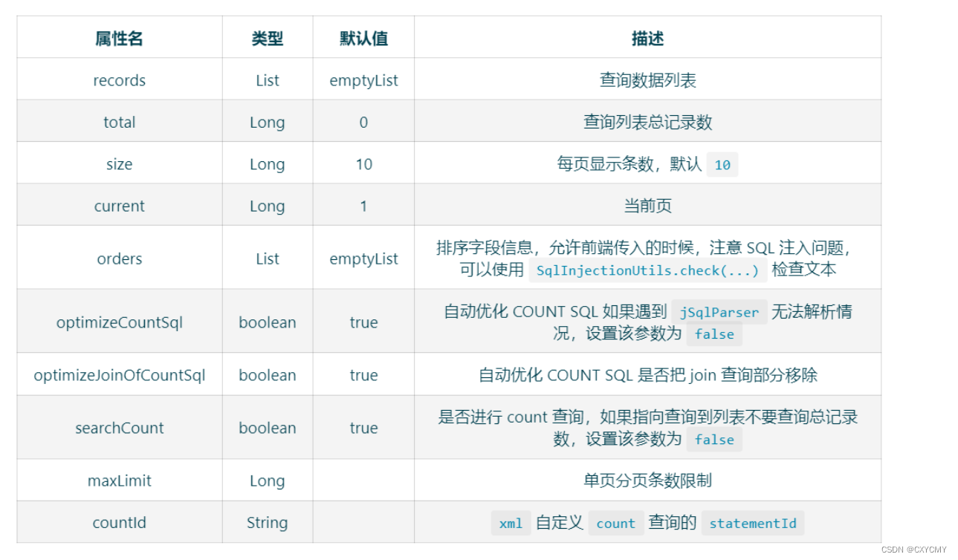Screen dimensions: 958x560
Task: Select the maxLimit property name cell
Action: click(x=119, y=481)
